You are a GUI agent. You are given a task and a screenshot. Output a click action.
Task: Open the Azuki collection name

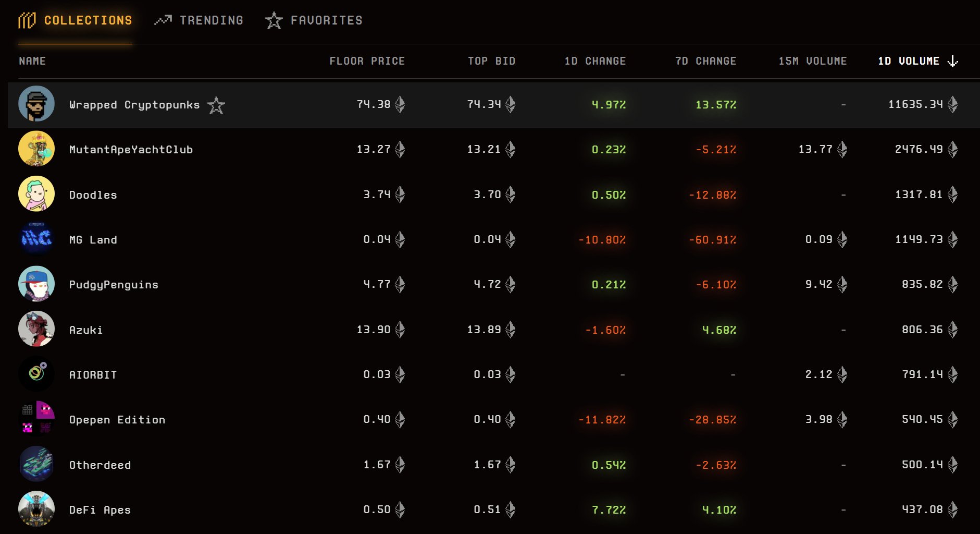tap(86, 330)
